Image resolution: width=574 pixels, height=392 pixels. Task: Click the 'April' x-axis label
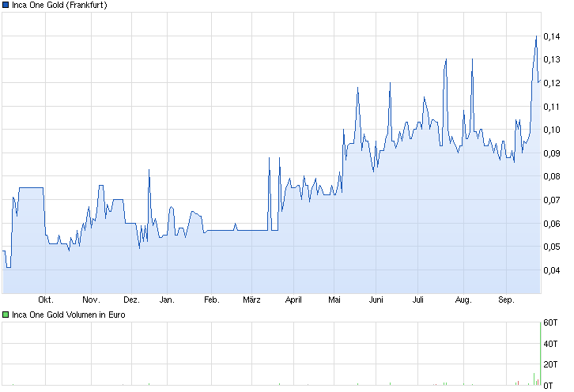point(293,300)
